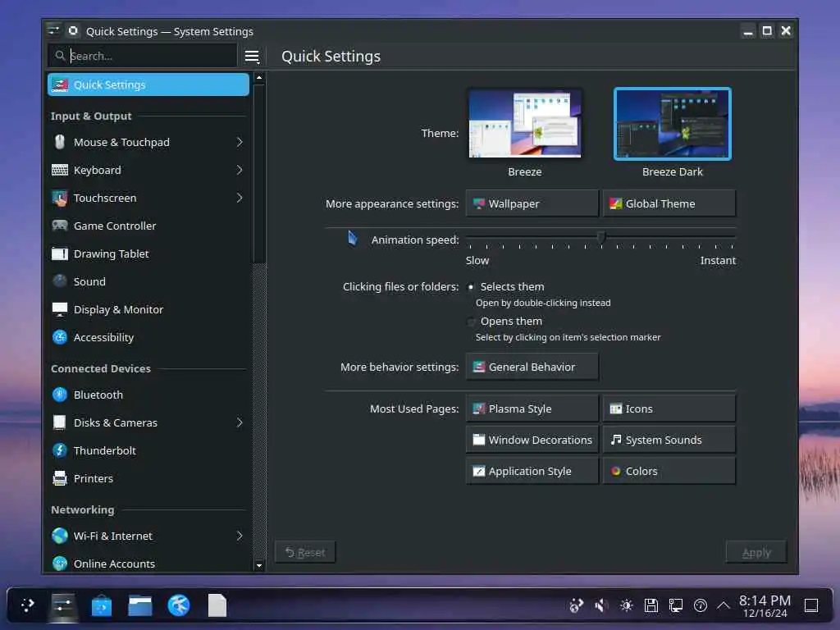
Task: Click the leftmost system tray icon
Action: 577,606
